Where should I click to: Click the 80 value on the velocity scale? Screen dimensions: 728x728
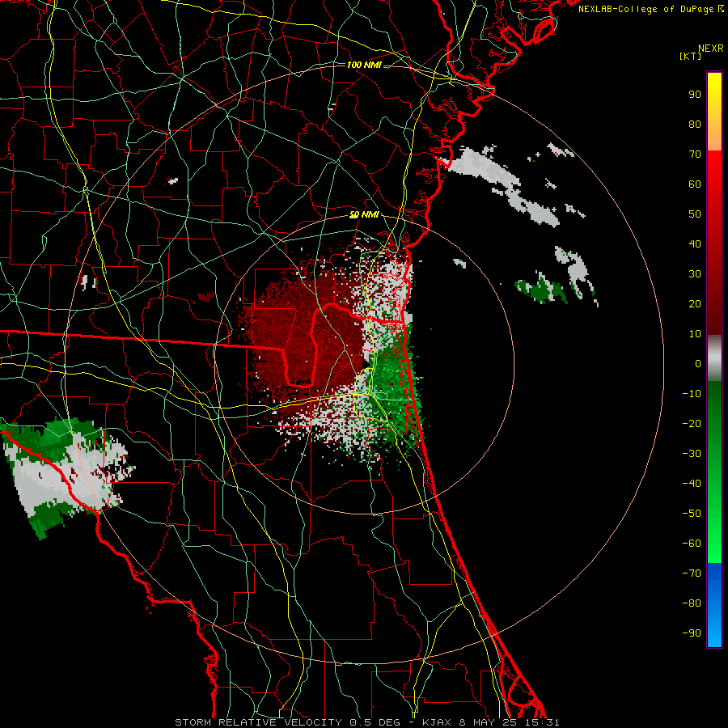[x=695, y=125]
